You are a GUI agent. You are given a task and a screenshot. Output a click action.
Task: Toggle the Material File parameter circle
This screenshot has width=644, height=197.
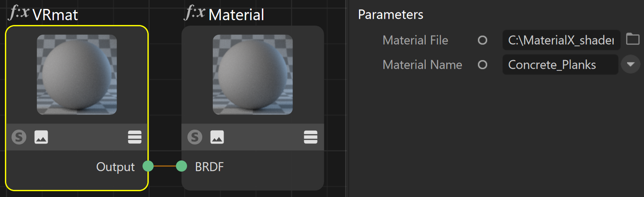click(x=482, y=41)
